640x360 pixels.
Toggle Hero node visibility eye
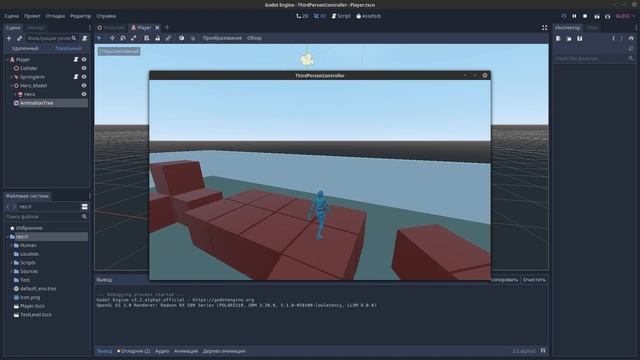[84, 94]
